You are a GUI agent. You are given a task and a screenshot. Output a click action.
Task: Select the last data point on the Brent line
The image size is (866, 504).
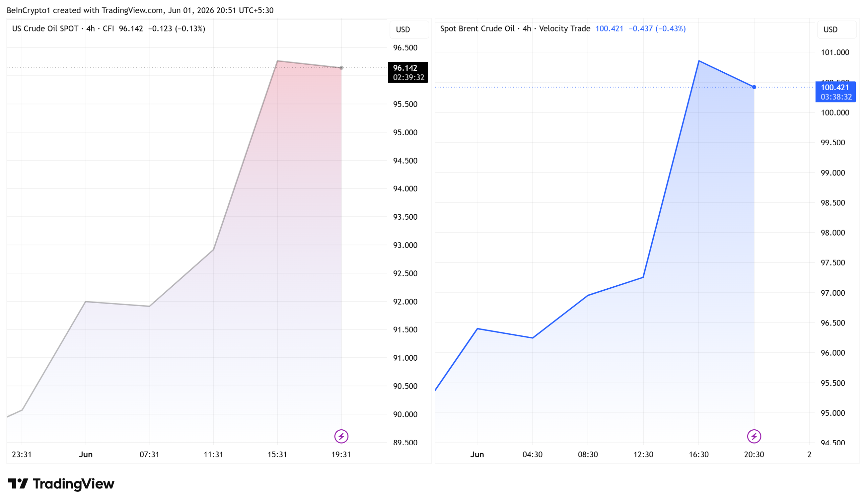point(754,87)
